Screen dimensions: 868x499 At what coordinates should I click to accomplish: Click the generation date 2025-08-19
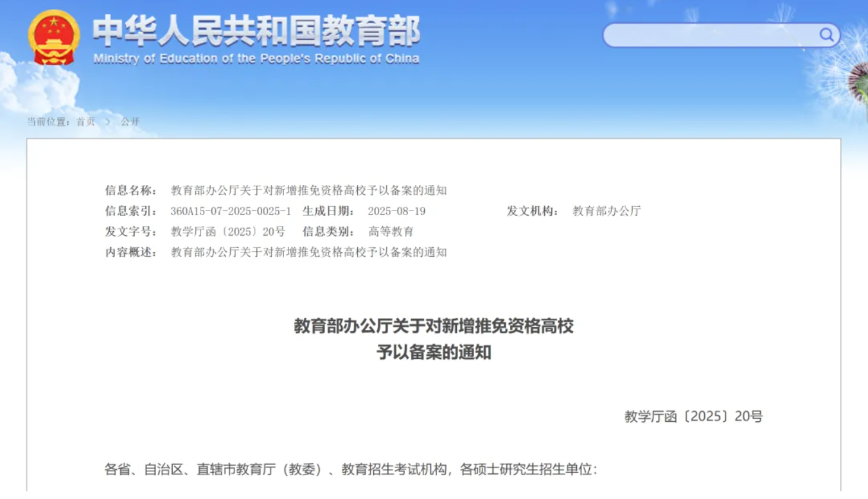click(396, 211)
